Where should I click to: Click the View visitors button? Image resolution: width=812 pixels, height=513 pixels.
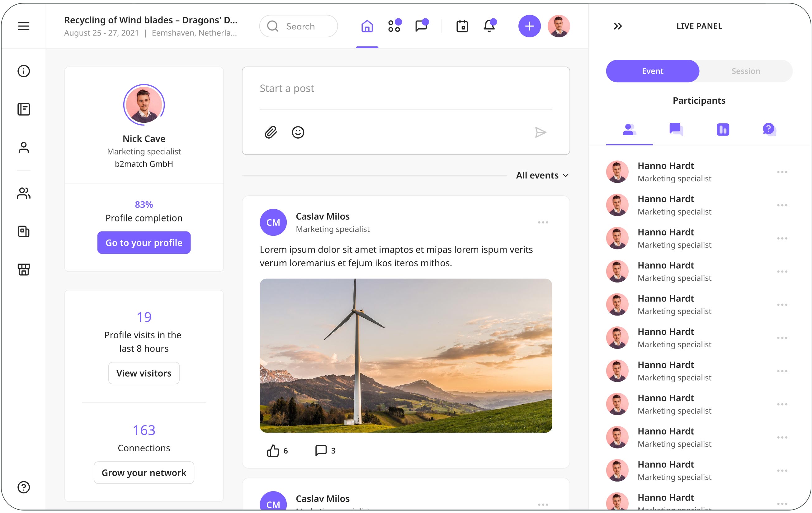(x=144, y=373)
